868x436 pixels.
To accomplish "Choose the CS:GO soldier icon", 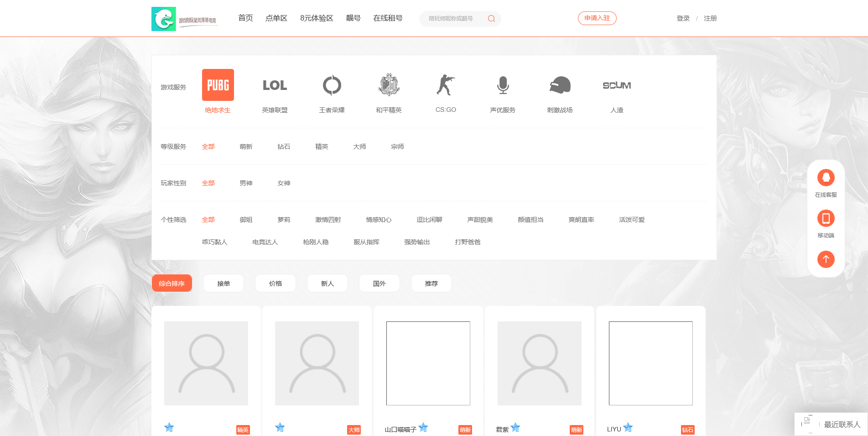I will point(446,85).
